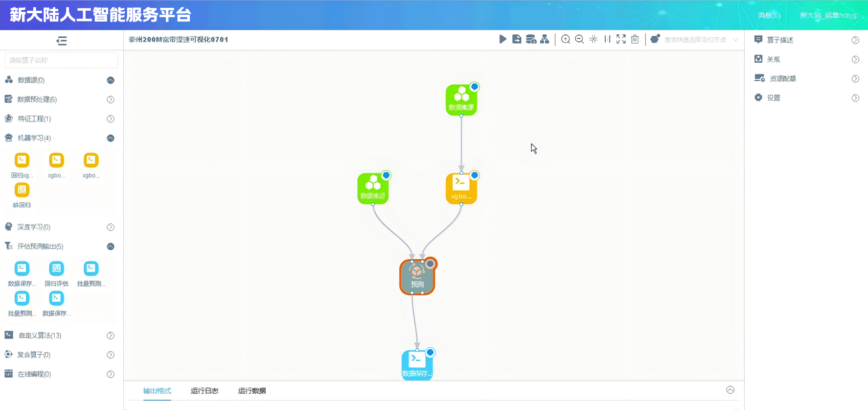868x410 pixels.
Task: Expand the 数据预处理(6) category
Action: (111, 99)
